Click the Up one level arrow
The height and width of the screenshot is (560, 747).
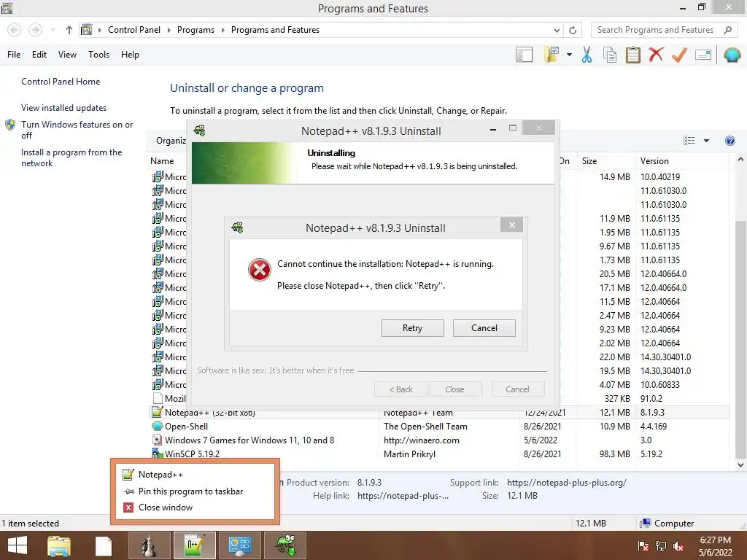click(x=69, y=30)
